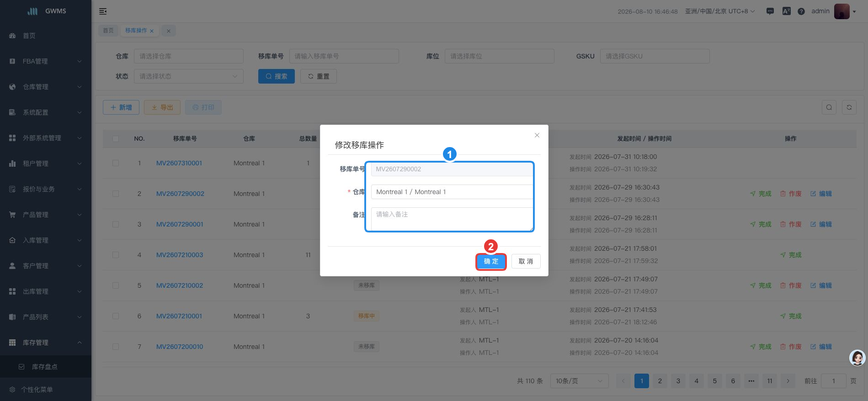Tick the checkbox for row MV2607210003
The height and width of the screenshot is (401, 868).
116,255
